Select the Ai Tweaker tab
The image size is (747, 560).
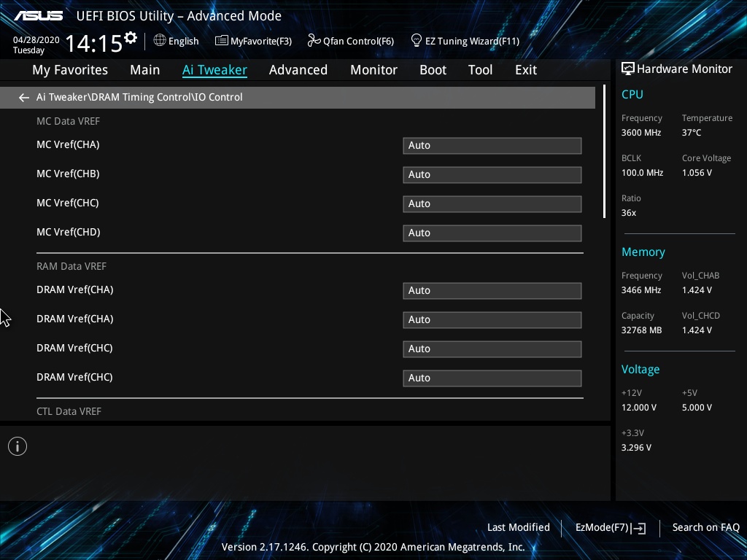click(x=215, y=70)
